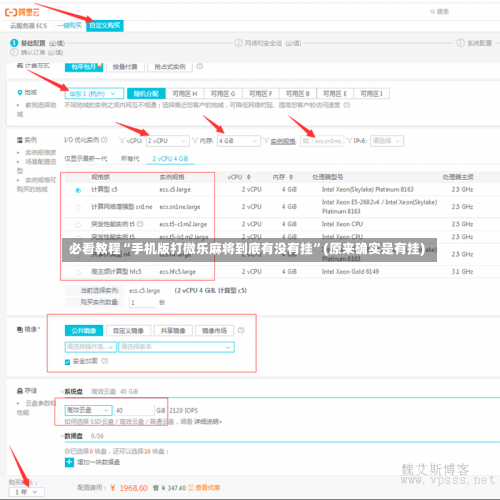Switch to the 一键购买 tab
Viewport: 500px width, 500px height.
pos(69,25)
